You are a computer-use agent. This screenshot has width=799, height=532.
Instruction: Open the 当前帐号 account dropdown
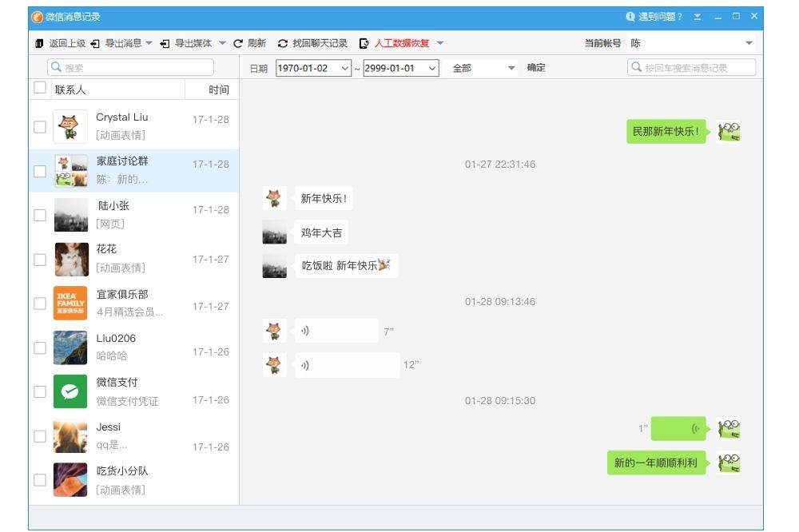pyautogui.click(x=749, y=43)
